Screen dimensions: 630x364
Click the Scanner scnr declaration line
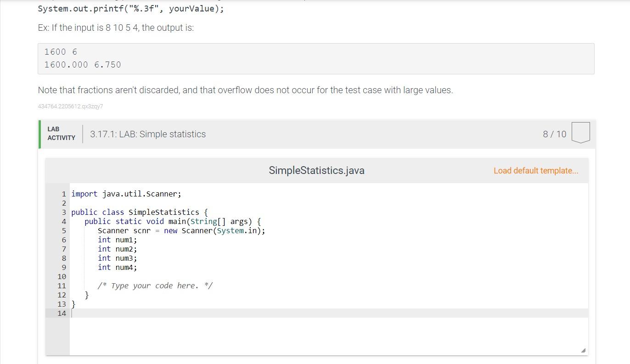[x=181, y=230]
